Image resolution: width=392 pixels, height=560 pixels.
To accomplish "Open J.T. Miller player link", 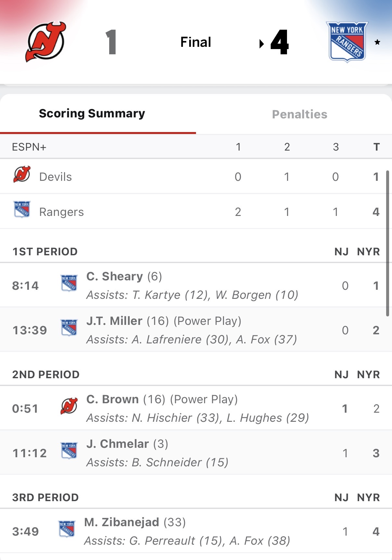I will pyautogui.click(x=114, y=321).
